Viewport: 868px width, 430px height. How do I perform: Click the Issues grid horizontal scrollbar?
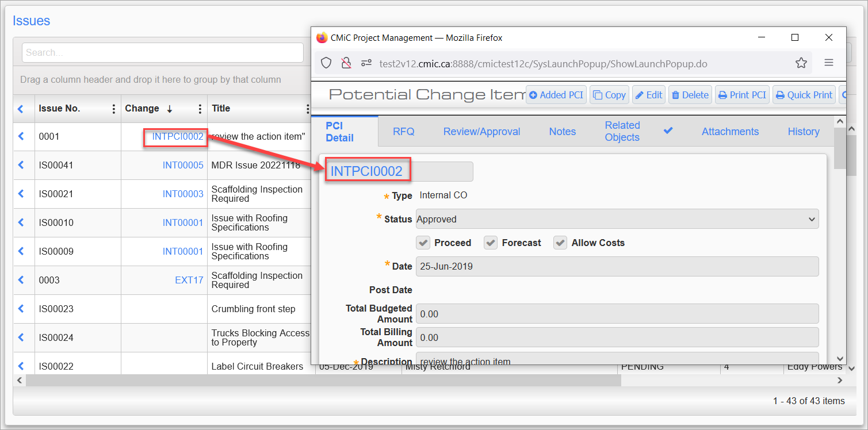coord(323,380)
